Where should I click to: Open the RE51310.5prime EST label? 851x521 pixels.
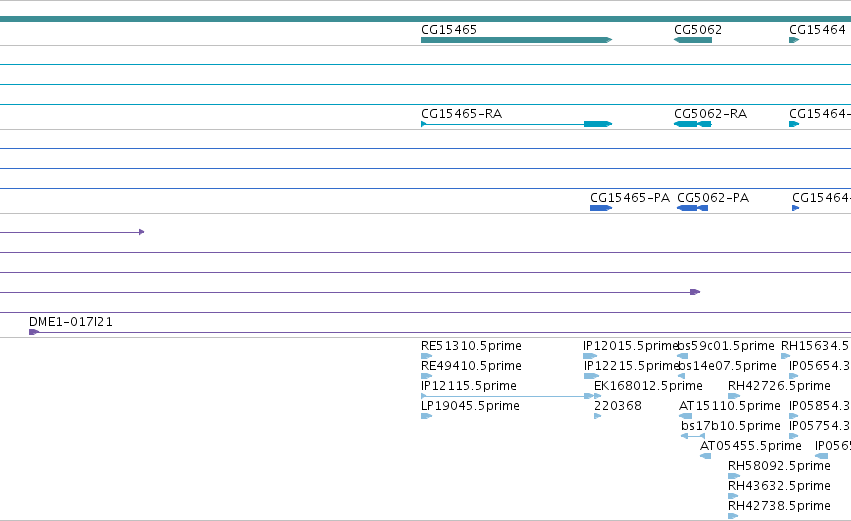(x=471, y=346)
